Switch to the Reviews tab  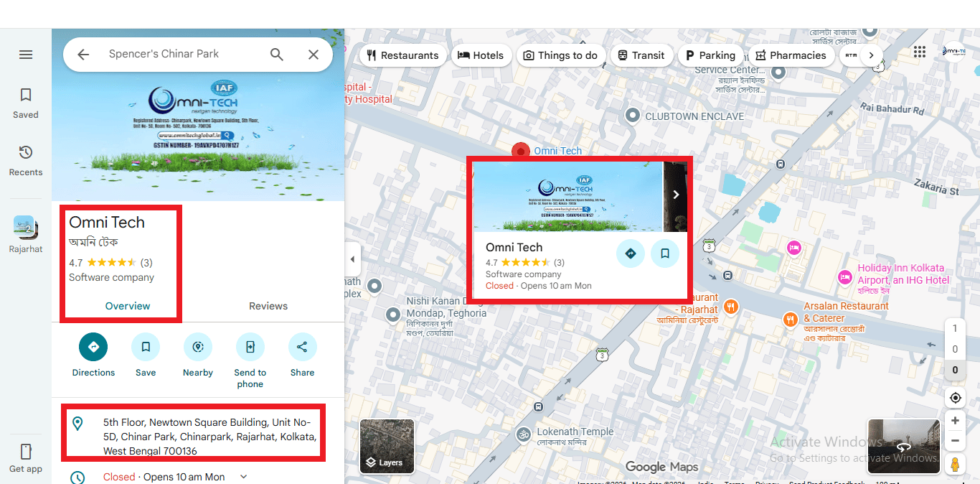268,306
